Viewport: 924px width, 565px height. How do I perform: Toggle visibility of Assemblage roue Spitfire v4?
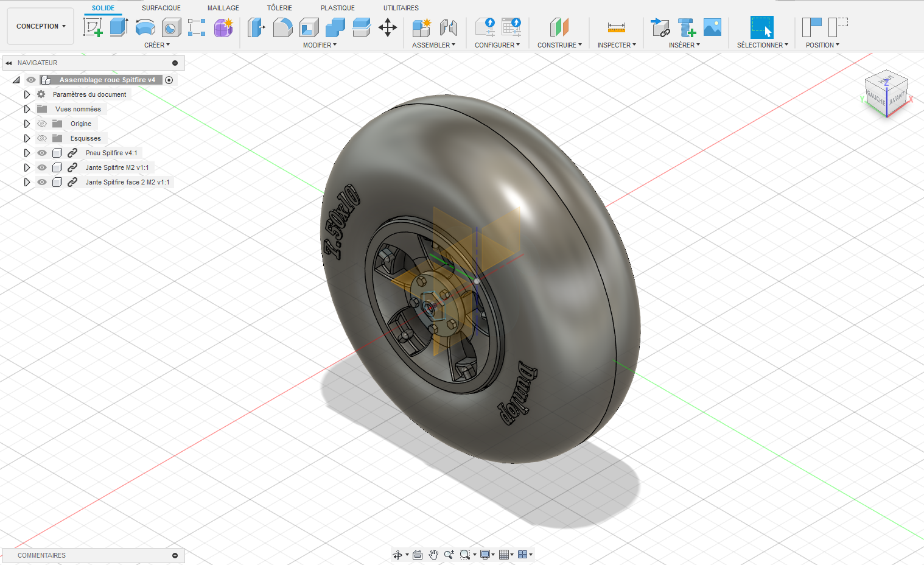31,80
